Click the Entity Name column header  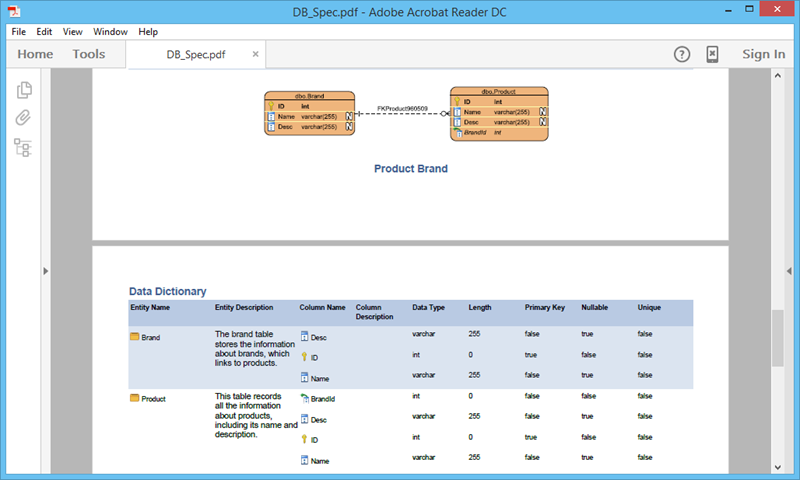coord(150,308)
